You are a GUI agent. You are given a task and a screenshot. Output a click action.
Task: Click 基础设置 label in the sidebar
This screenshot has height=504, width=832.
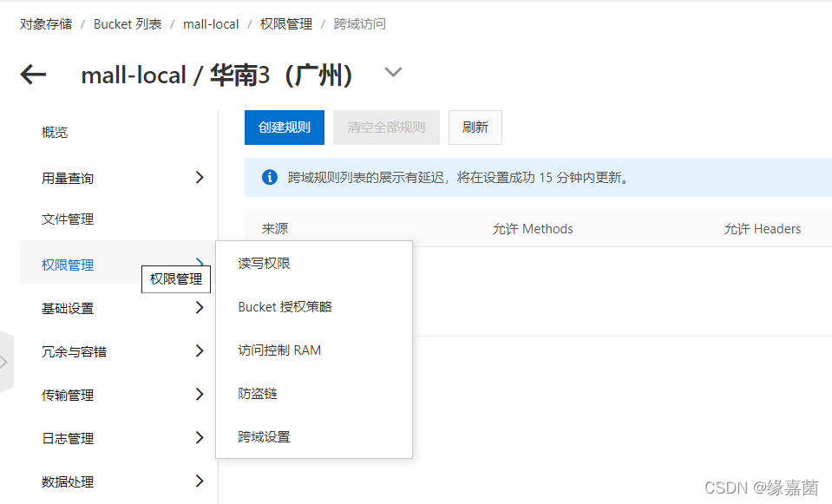(x=68, y=308)
